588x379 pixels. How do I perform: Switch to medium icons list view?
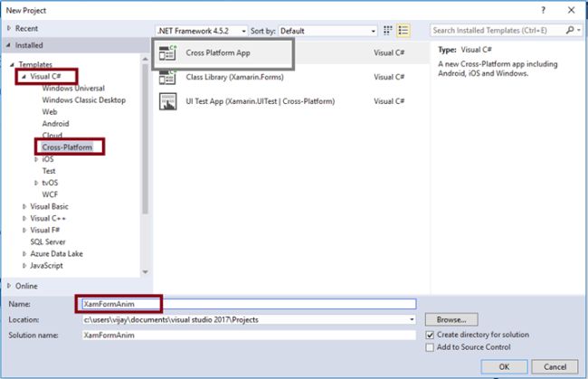click(403, 31)
